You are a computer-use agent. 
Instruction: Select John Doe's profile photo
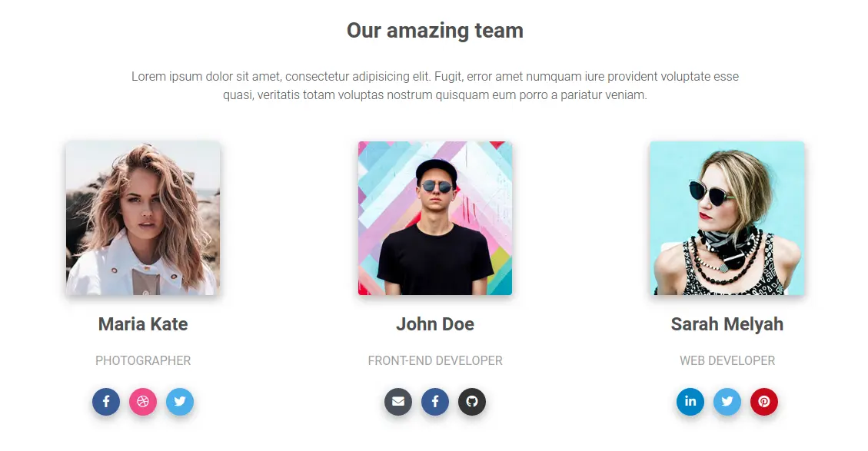[435, 218]
